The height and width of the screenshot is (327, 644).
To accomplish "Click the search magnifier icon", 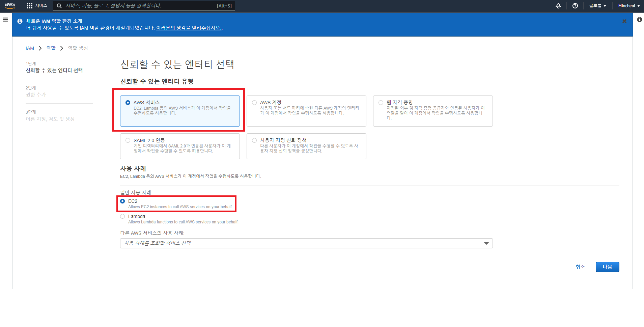I will 59,6.
